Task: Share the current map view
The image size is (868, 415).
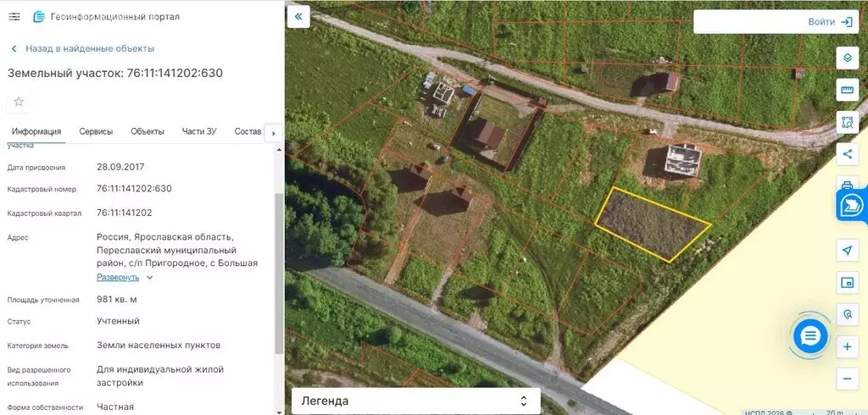Action: (x=847, y=153)
